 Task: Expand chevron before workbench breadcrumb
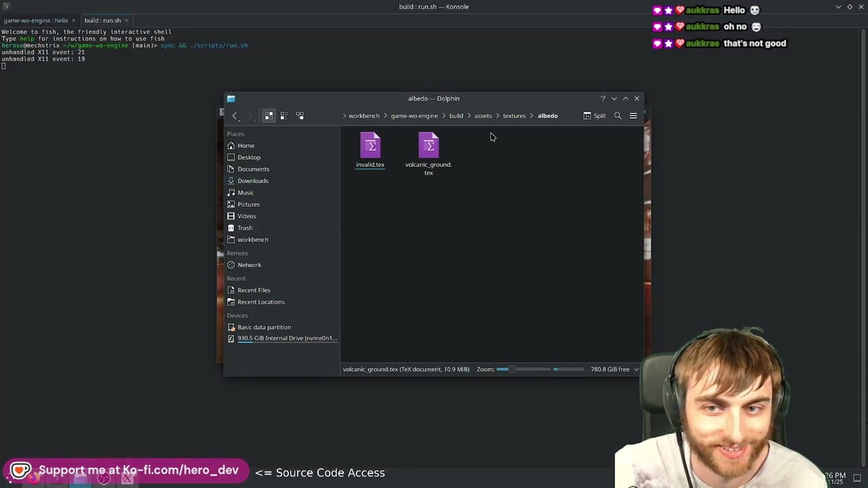coord(344,116)
